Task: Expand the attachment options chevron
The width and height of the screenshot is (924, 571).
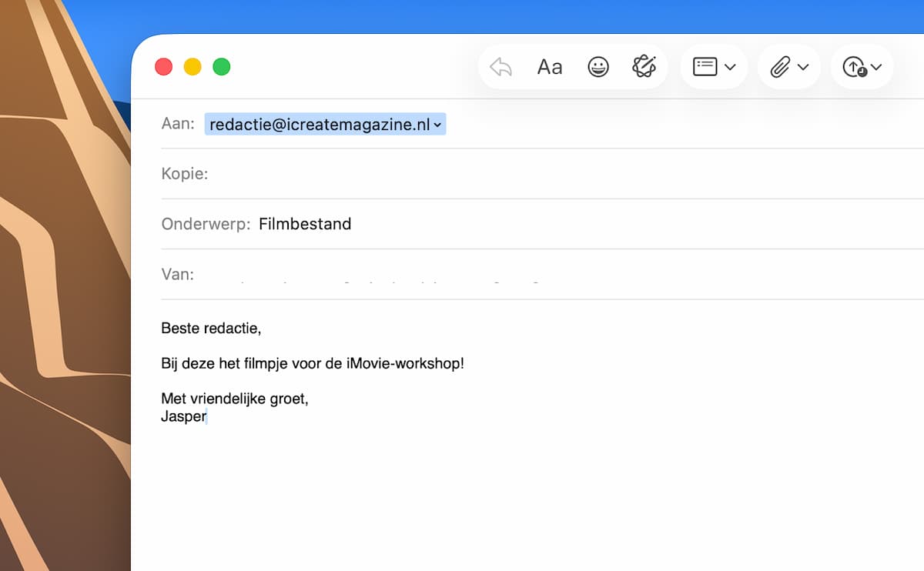Action: (803, 67)
